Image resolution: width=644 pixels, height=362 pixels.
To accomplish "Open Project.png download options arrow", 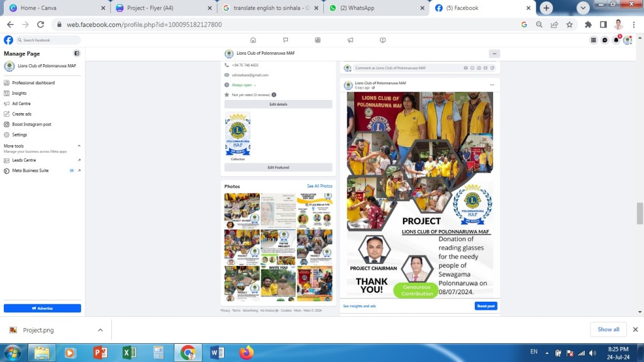I will coord(100,330).
